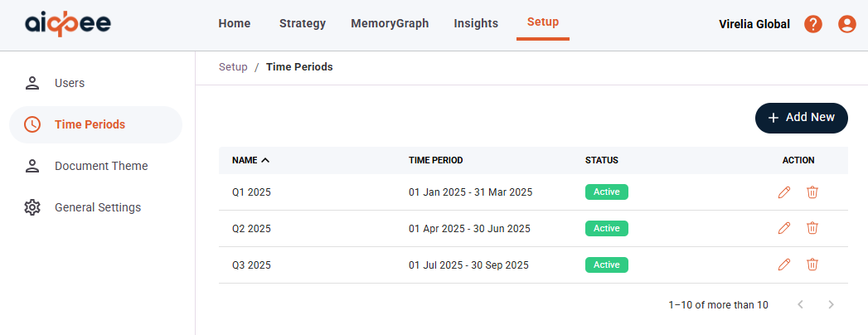Click the aiqbee logo

click(x=67, y=24)
